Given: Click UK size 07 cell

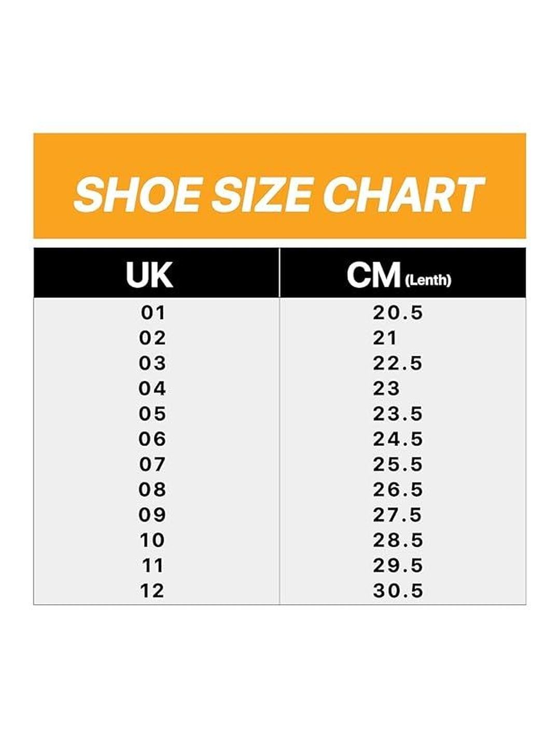Looking at the screenshot, I should (152, 464).
